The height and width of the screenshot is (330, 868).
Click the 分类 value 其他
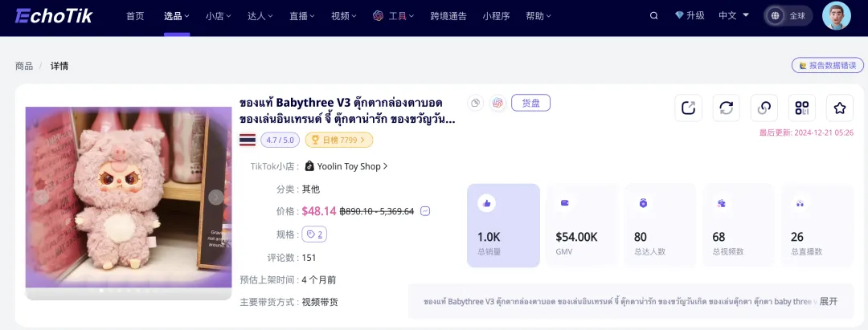point(310,189)
